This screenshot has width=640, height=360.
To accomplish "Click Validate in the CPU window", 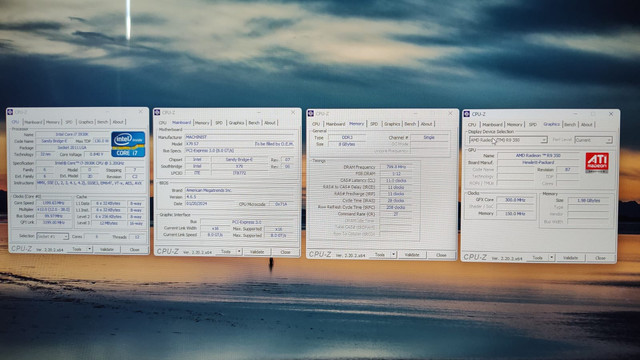I will 107,249.
